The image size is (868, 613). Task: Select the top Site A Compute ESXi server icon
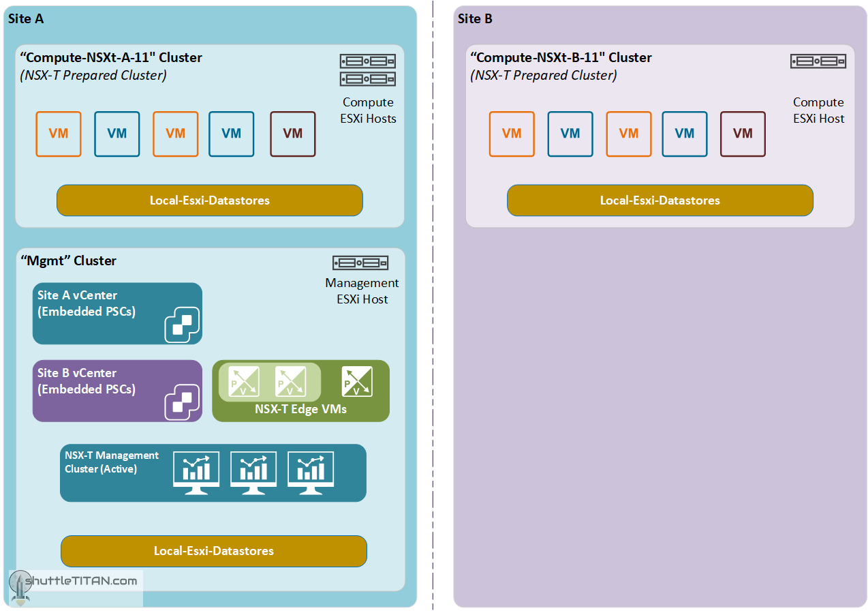point(368,61)
